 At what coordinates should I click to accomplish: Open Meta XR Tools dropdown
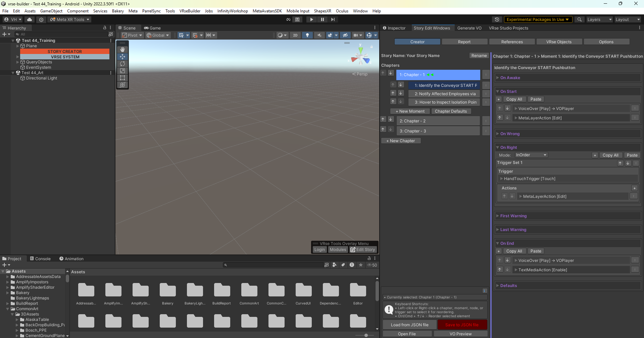[70, 19]
